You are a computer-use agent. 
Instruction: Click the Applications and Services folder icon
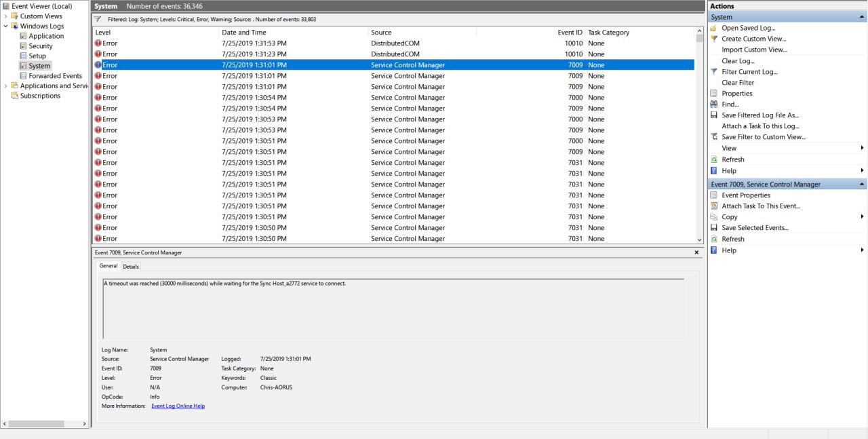(14, 85)
